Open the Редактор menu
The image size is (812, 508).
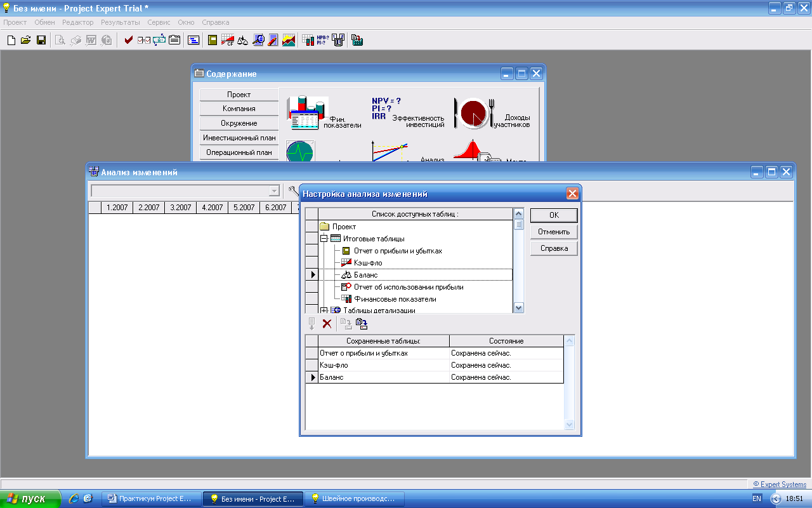(x=78, y=22)
